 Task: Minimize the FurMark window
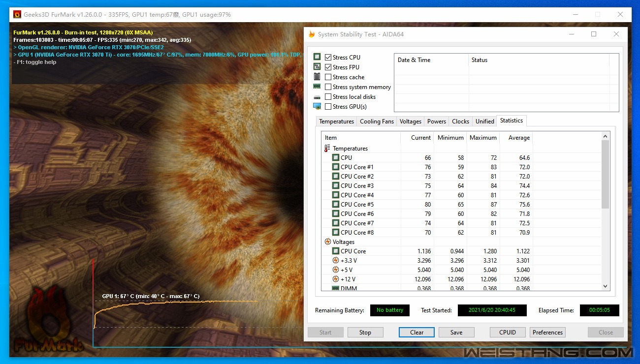pyautogui.click(x=575, y=14)
